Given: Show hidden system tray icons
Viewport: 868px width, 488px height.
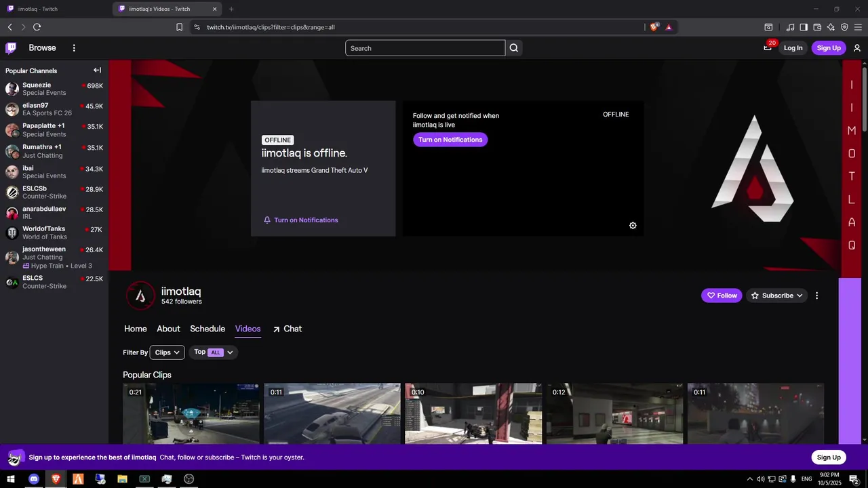Looking at the screenshot, I should [749, 479].
